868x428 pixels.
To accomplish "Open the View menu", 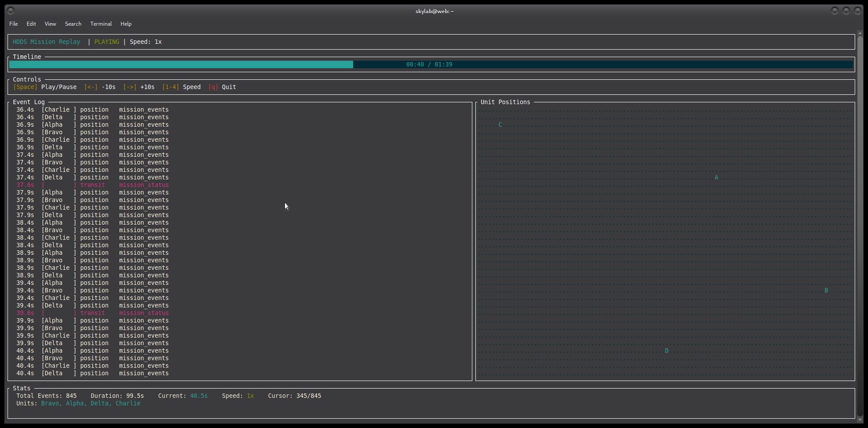I will (50, 23).
